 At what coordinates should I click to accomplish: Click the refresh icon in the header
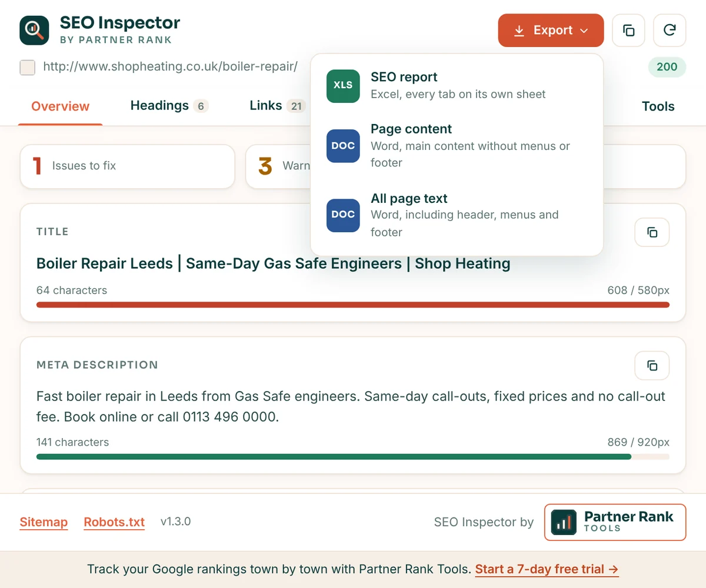(670, 30)
